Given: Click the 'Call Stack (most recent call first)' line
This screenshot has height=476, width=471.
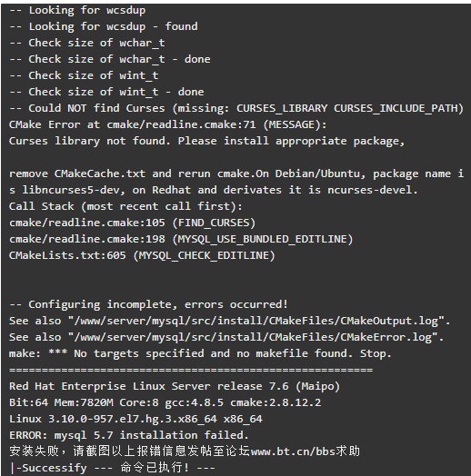Looking at the screenshot, I should pyautogui.click(x=125, y=207).
